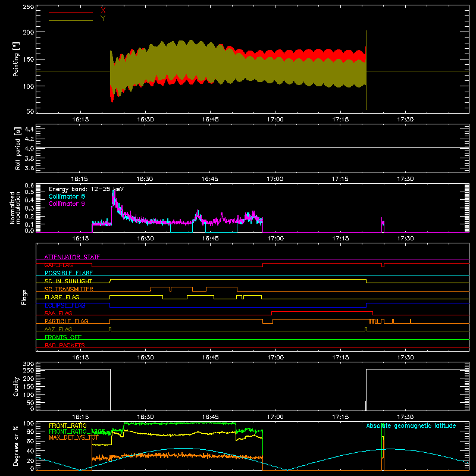This screenshot has width=476, height=476.
Task: Click the 17:15 label under Quality panel
Action: pyautogui.click(x=340, y=417)
